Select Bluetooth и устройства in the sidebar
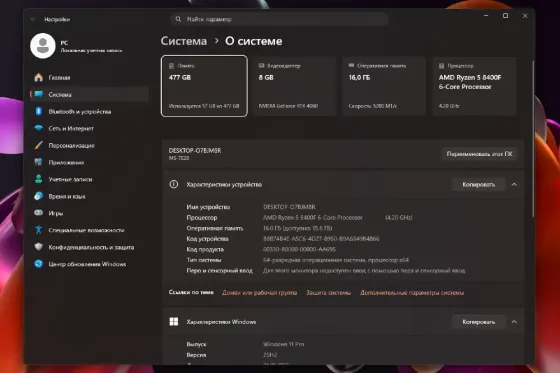 point(89,111)
